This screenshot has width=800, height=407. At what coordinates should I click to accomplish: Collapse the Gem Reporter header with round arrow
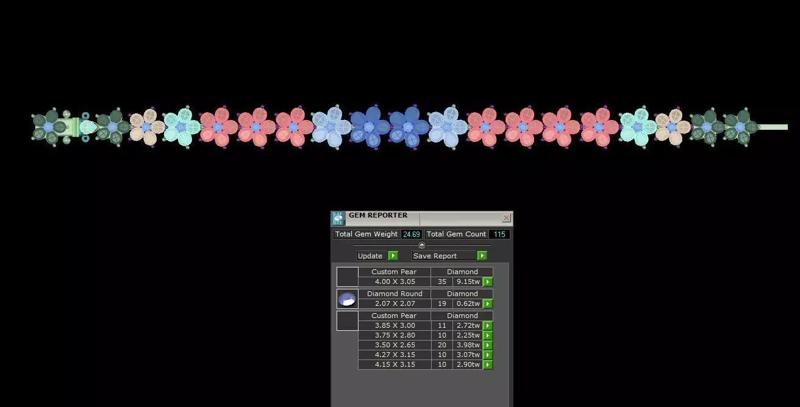pos(421,245)
